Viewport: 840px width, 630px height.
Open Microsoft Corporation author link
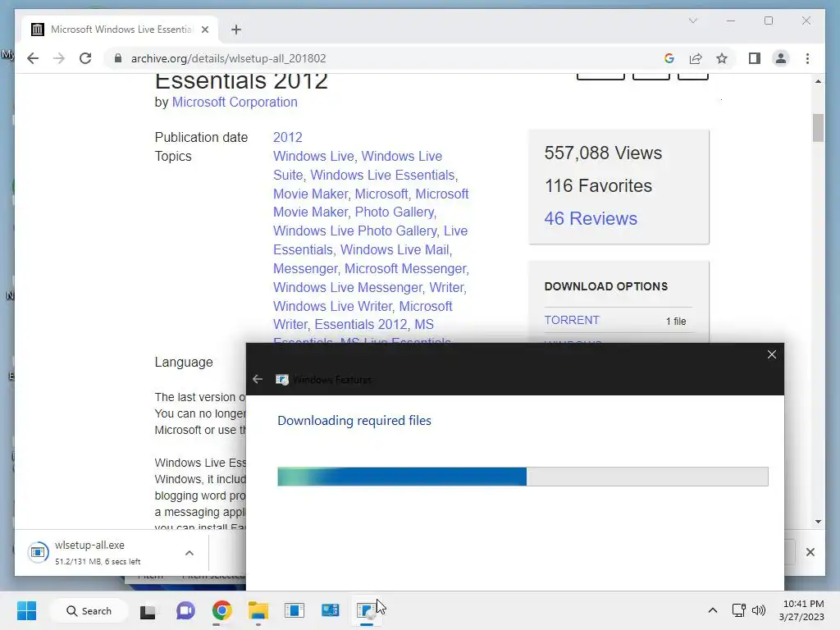235,102
